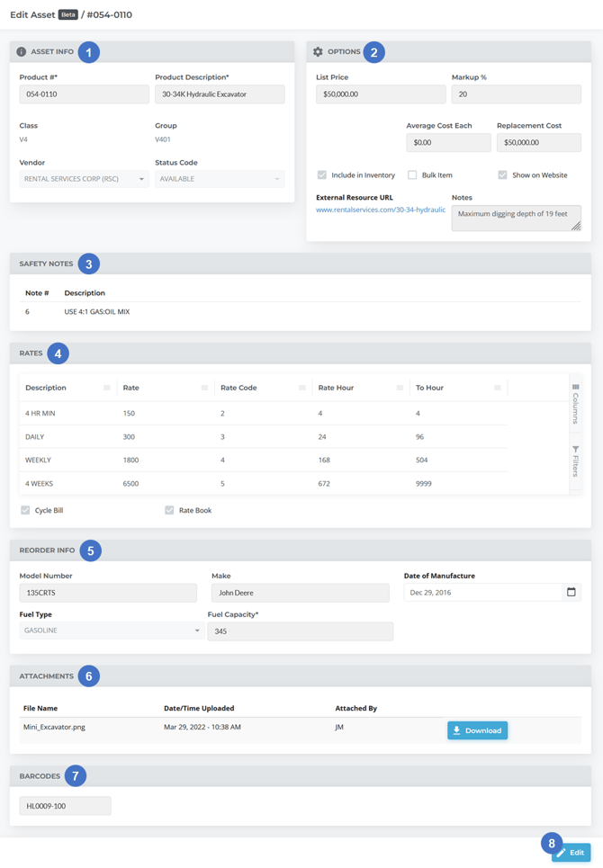The image size is (603, 868).
Task: Toggle the Include in Inventory checkbox
Action: click(x=322, y=174)
